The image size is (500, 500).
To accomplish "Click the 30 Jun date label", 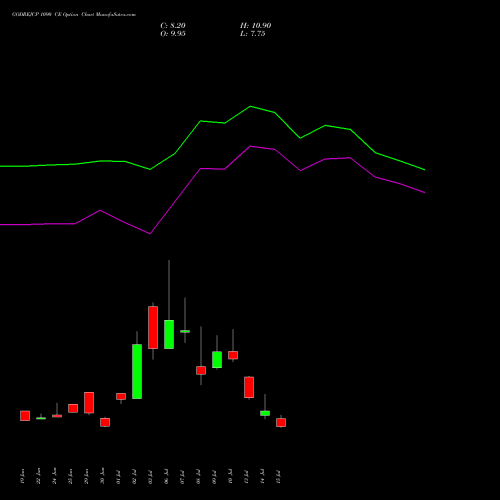I will point(102,476).
